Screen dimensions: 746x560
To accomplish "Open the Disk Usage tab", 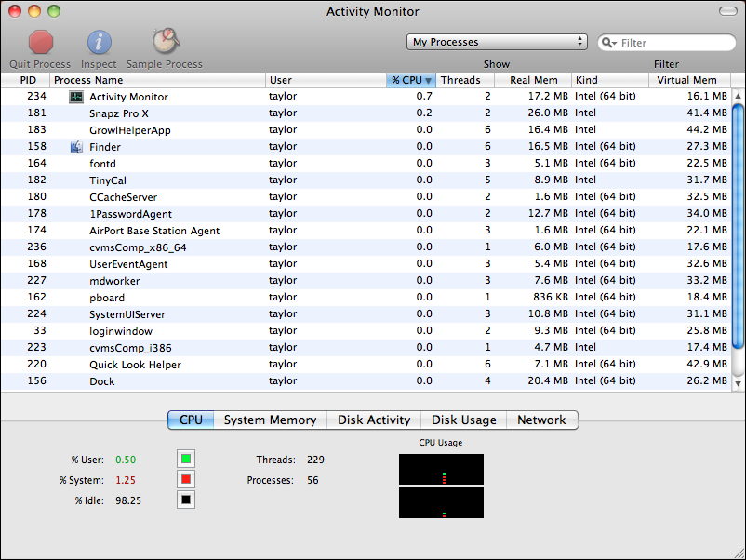I will click(464, 420).
